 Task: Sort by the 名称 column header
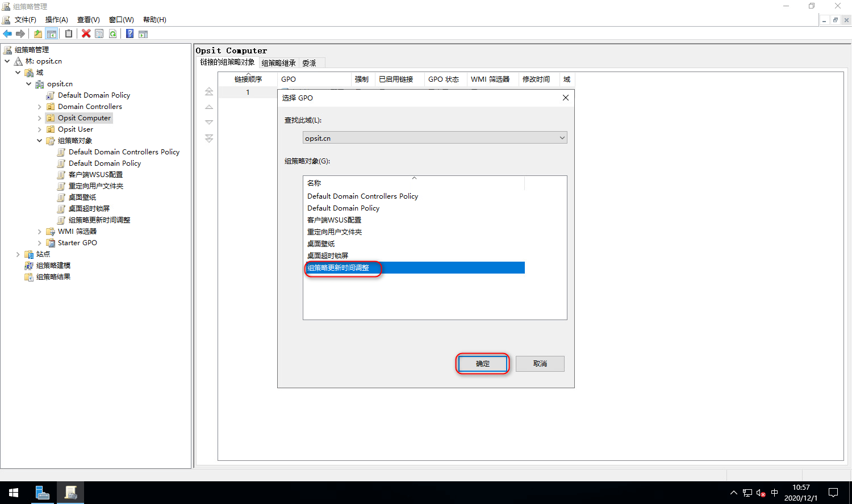click(x=414, y=183)
